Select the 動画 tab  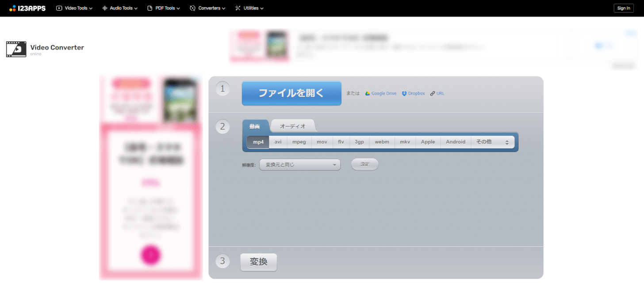pyautogui.click(x=255, y=126)
